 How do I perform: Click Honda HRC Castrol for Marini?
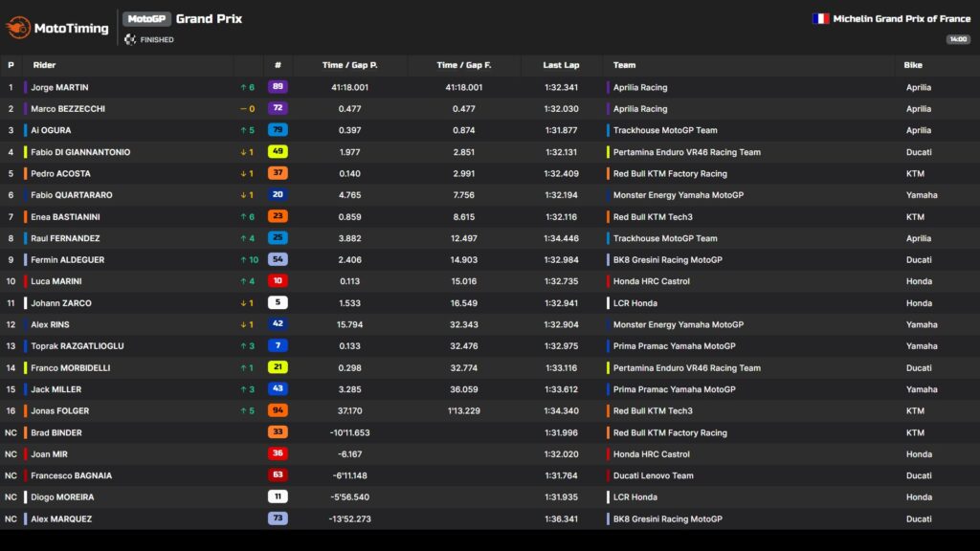(651, 281)
